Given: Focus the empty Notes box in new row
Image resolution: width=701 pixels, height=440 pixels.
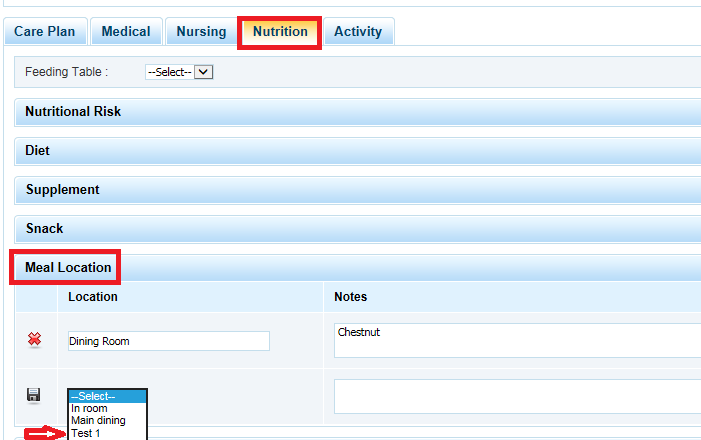Looking at the screenshot, I should 515,396.
